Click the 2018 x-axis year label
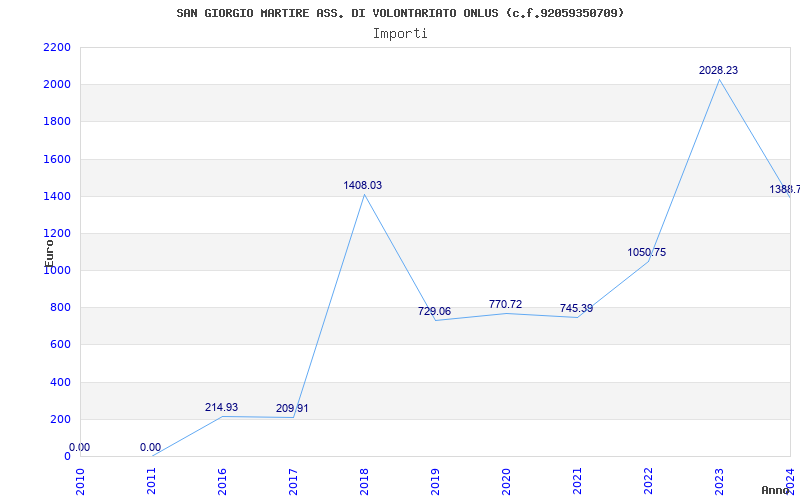The width and height of the screenshot is (800, 500). tap(364, 482)
